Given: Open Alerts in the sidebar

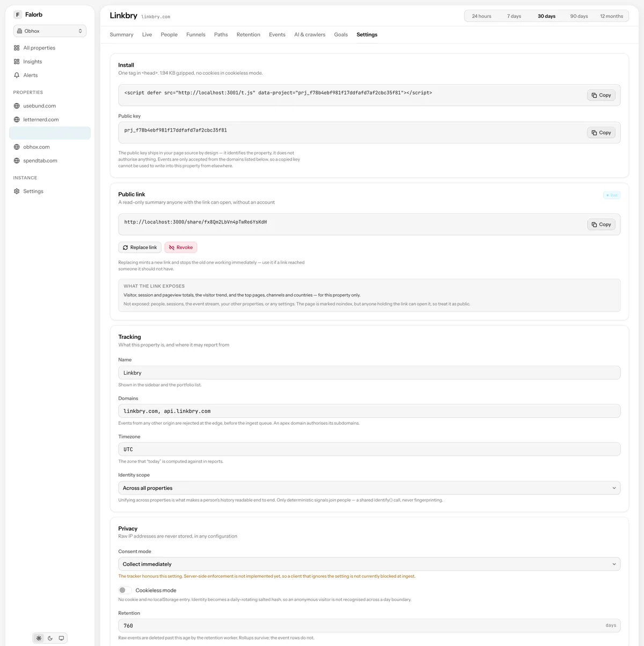Looking at the screenshot, I should [x=50, y=75].
